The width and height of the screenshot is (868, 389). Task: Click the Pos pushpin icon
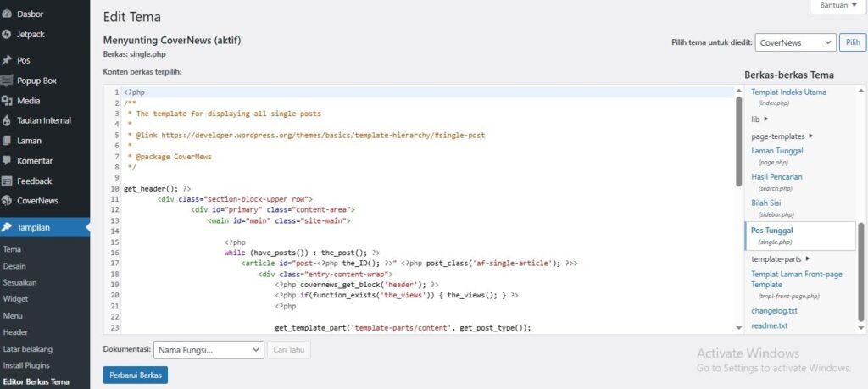(7, 60)
